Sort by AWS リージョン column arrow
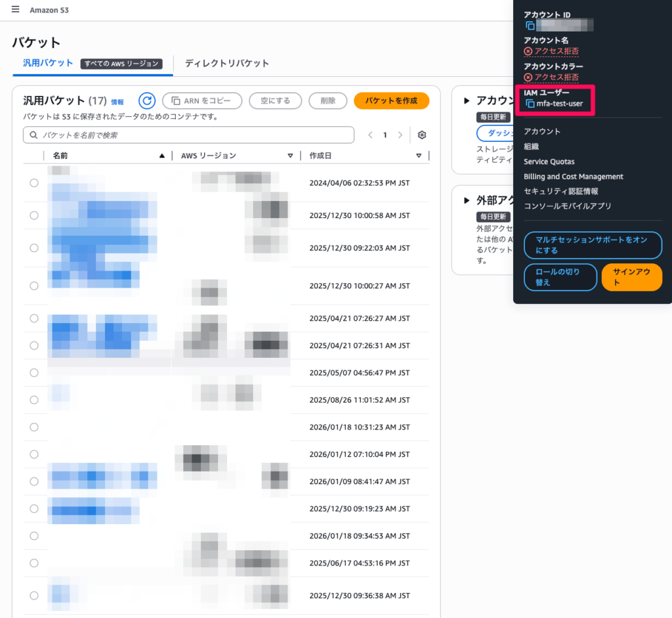 click(290, 156)
